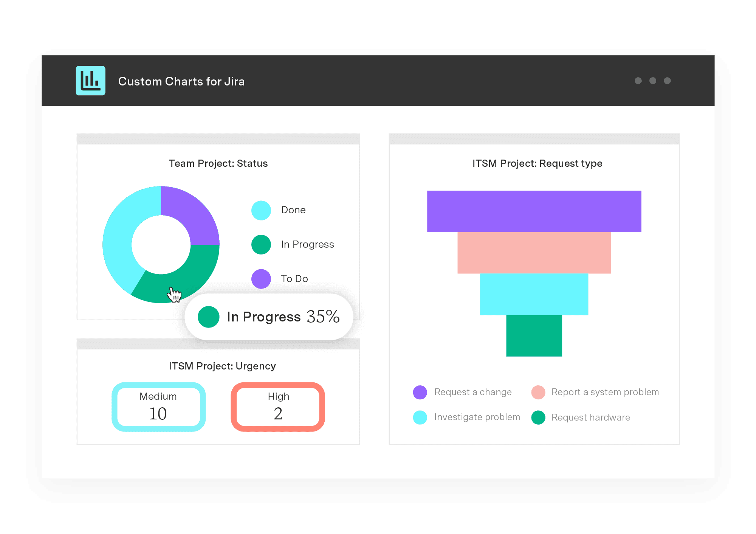This screenshot has width=756, height=534.
Task: Open the Medium urgency tile showing 10
Action: [158, 407]
